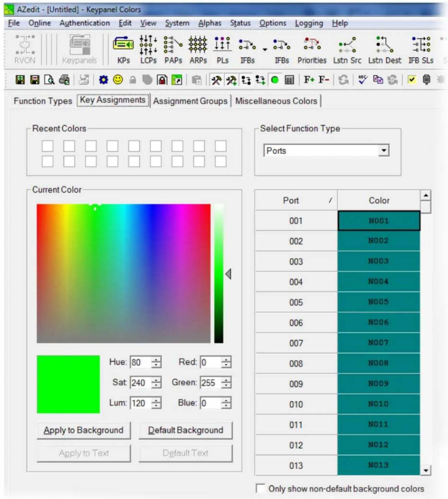This screenshot has width=448, height=499.
Task: Open the Priorities toolbar icon
Action: [312, 50]
